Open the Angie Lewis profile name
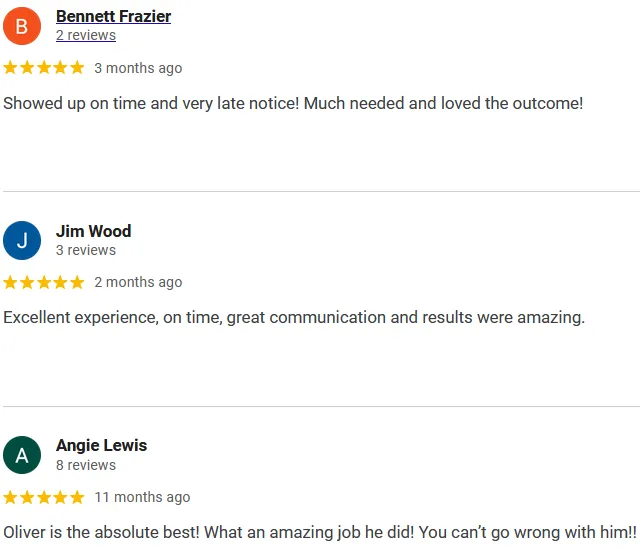This screenshot has height=548, width=640. pyautogui.click(x=101, y=446)
